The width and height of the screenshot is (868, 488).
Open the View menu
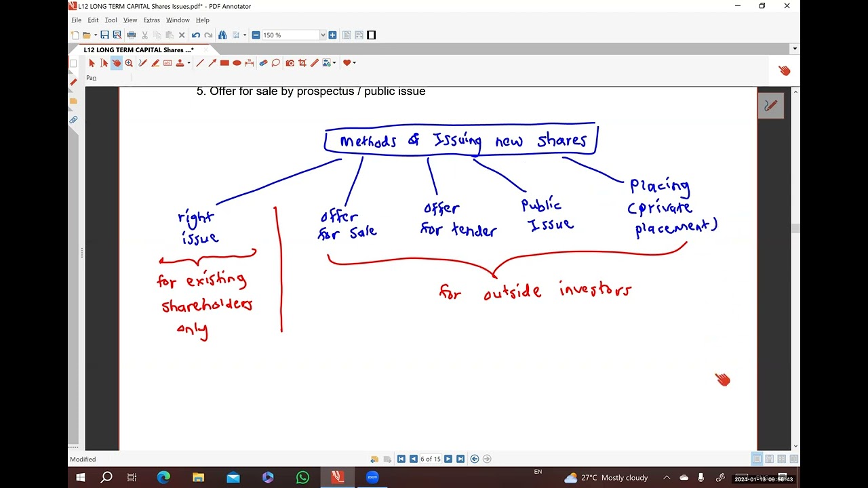130,20
